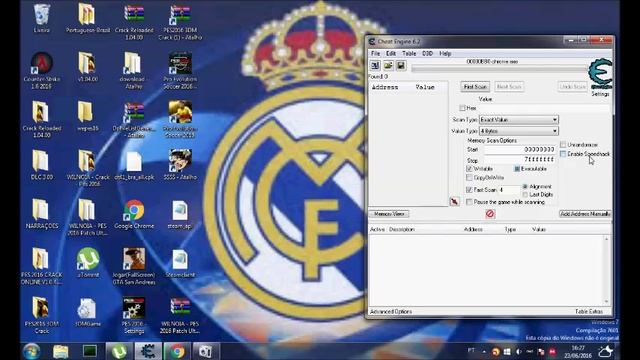Click the Windows Start button
Screen dimensions: 640x360
point(32,351)
